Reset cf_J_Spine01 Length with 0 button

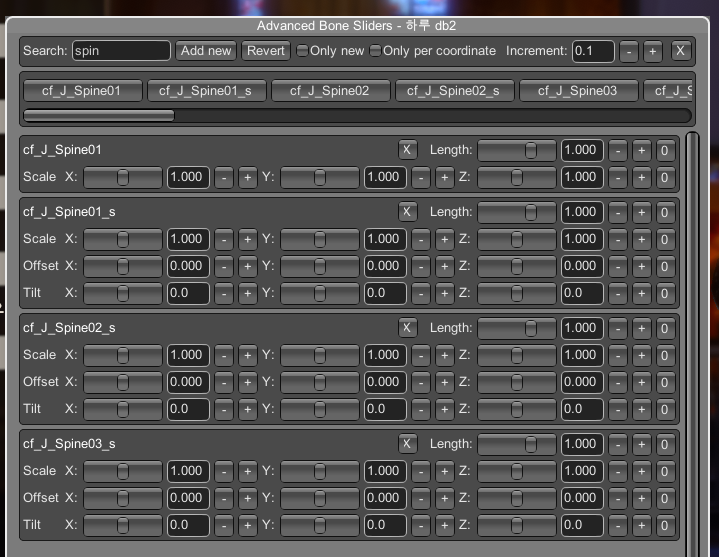coord(664,150)
